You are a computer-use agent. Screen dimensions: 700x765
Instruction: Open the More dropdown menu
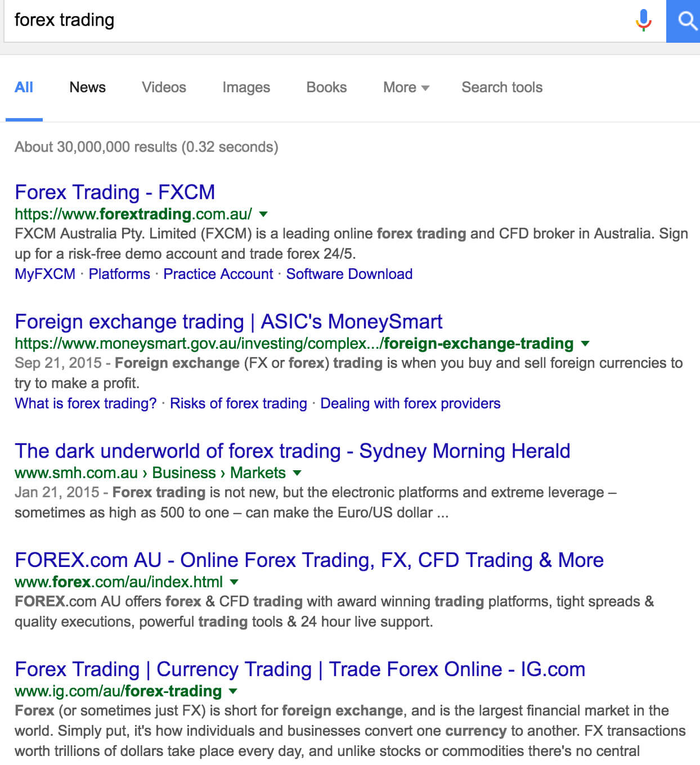[406, 87]
